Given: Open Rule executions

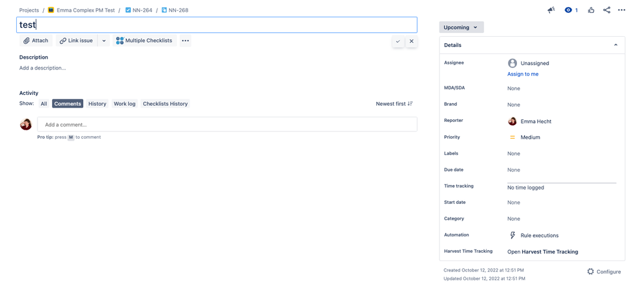Looking at the screenshot, I should (540, 236).
